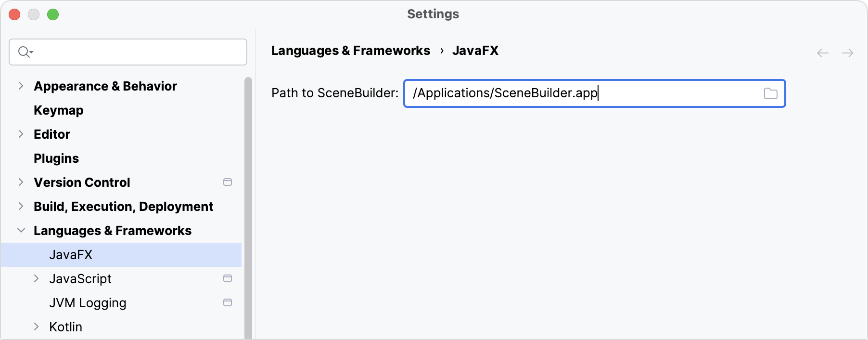Expand Build, Execution, Deployment
This screenshot has height=340, width=868.
(21, 206)
